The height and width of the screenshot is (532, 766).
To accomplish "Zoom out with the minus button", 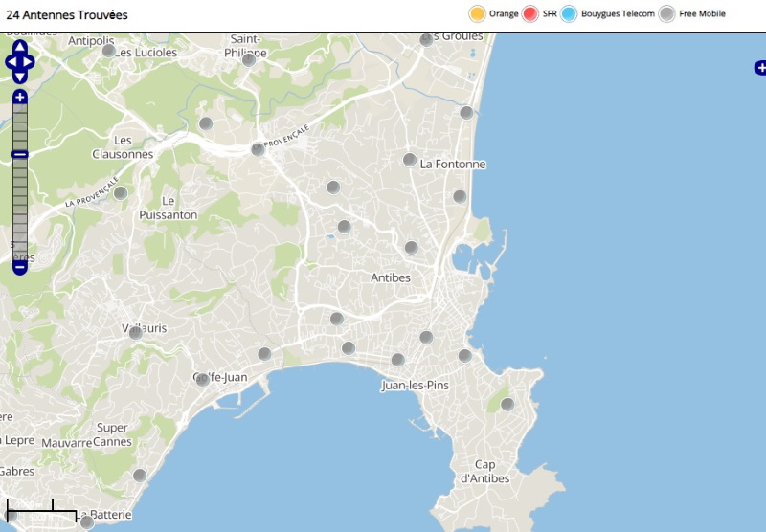I will click(19, 267).
